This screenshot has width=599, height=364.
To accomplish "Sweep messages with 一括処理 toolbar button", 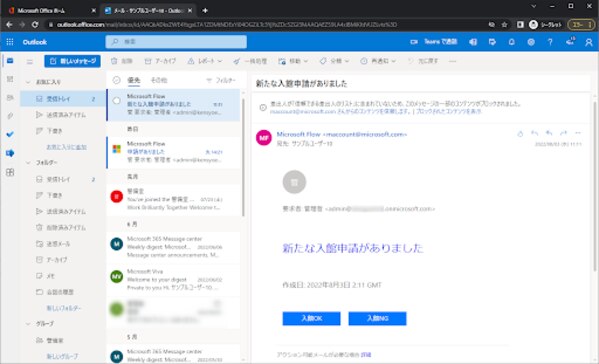I will (x=250, y=61).
